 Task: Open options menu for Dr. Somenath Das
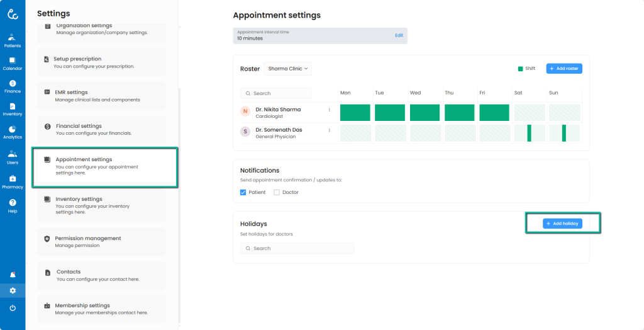(x=329, y=130)
